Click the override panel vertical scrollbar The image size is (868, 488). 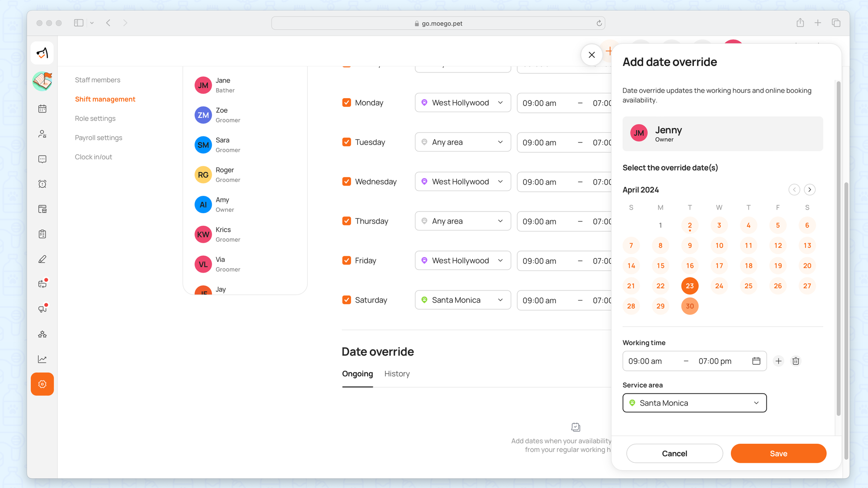point(838,247)
